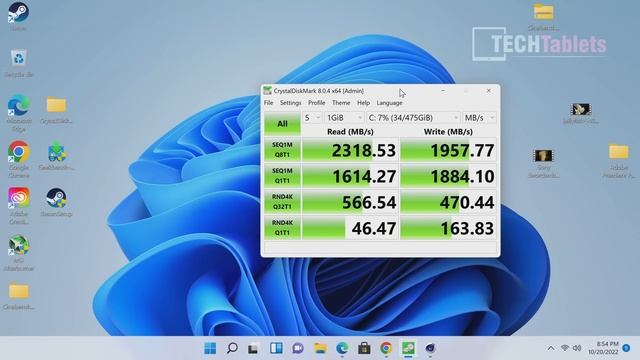Click the Write (MB/s) column header
This screenshot has height=360, width=640.
click(x=448, y=131)
